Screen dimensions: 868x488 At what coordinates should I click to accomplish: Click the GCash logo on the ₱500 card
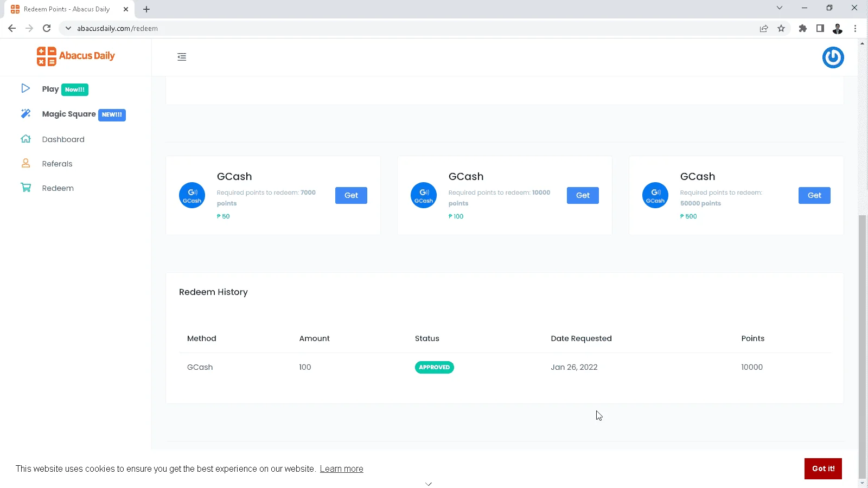tap(655, 195)
